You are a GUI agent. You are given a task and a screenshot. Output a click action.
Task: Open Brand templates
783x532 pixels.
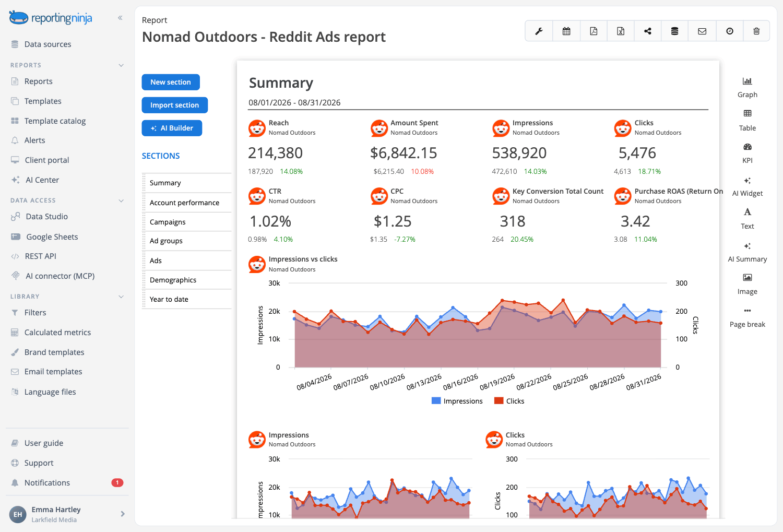coord(54,352)
